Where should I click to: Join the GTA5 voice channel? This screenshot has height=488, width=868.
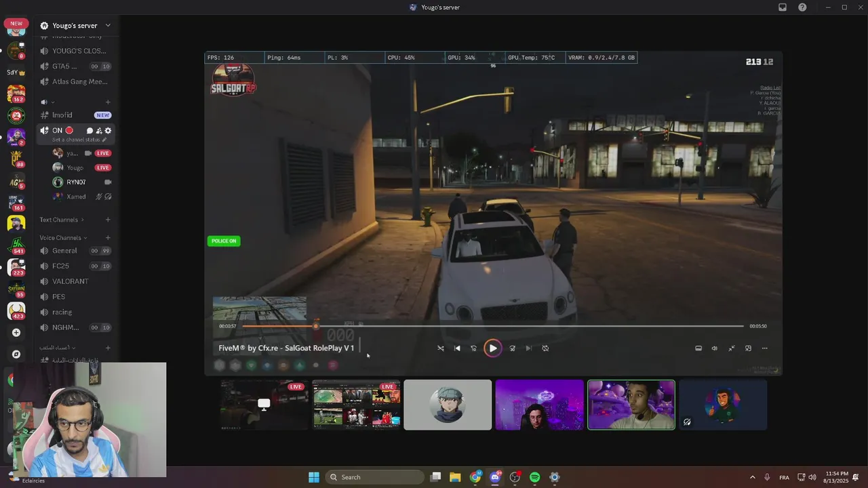tap(75, 66)
